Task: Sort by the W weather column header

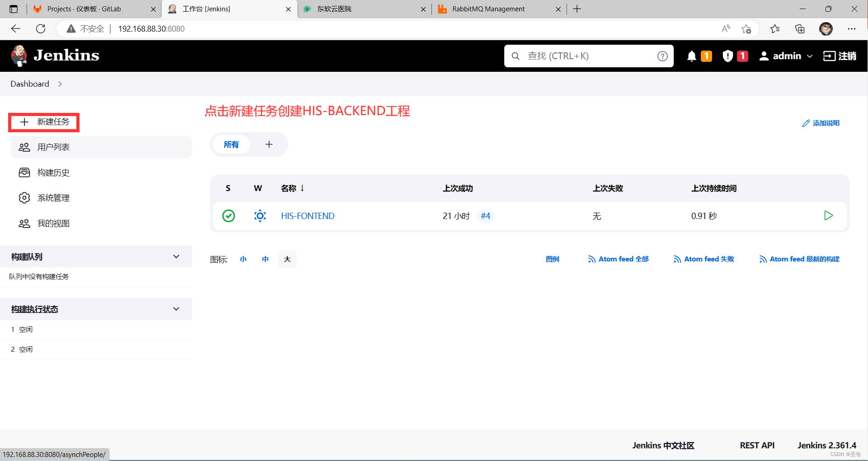Action: click(x=258, y=188)
